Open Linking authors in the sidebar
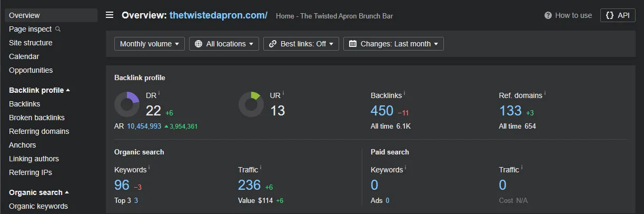This screenshot has height=214, width=644. point(34,159)
